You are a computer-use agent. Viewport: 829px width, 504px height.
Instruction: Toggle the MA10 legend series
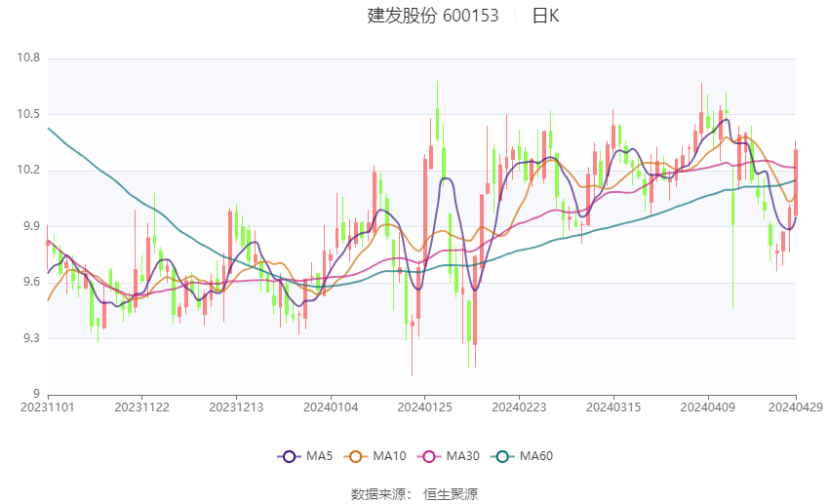pyautogui.click(x=375, y=456)
